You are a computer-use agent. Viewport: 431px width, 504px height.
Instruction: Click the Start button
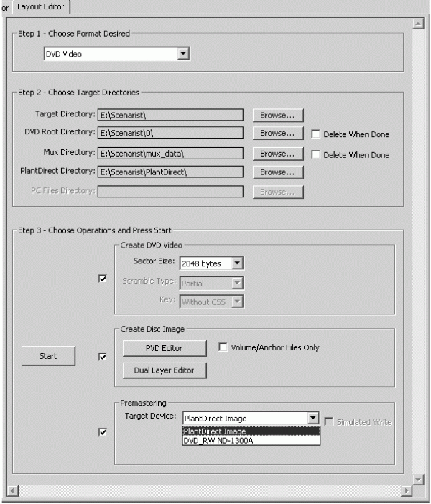click(48, 356)
